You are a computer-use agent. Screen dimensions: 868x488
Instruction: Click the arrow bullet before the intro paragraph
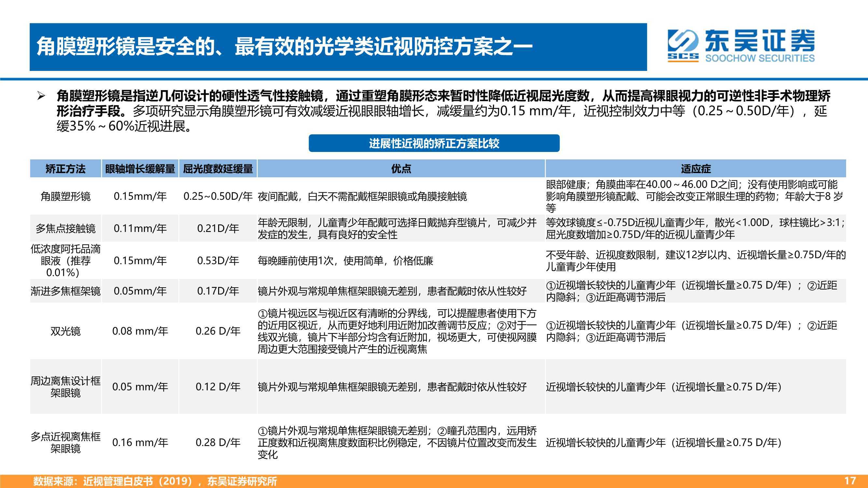point(41,96)
